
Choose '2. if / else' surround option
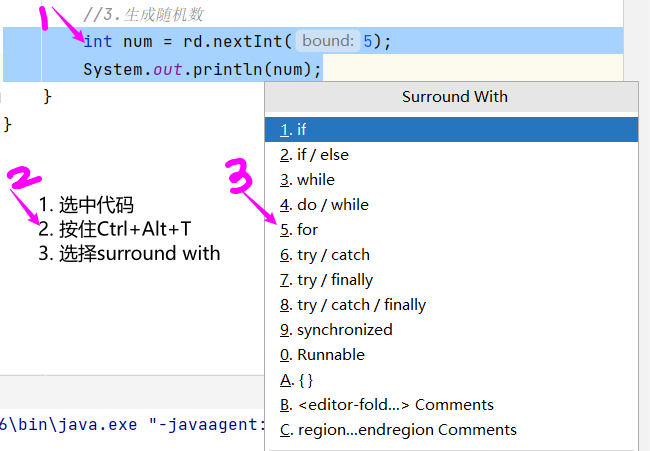pyautogui.click(x=451, y=155)
